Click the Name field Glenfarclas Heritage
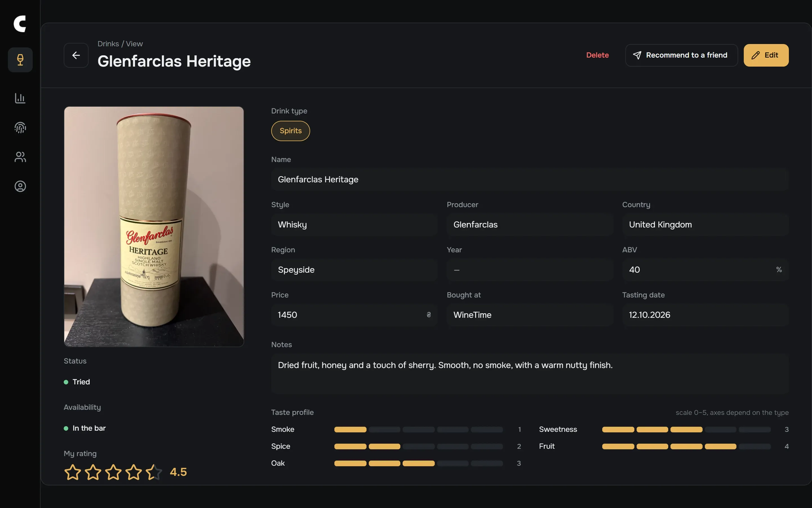This screenshot has width=812, height=508. pos(529,179)
